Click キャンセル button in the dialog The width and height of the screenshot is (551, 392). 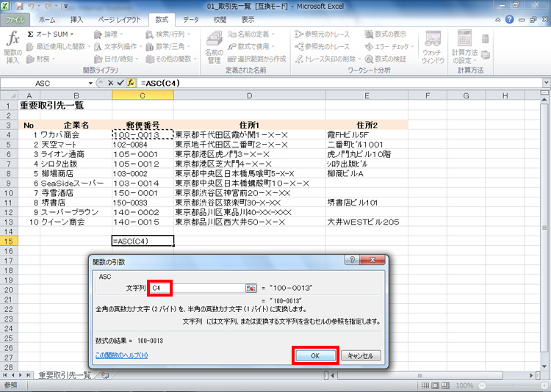(x=361, y=355)
